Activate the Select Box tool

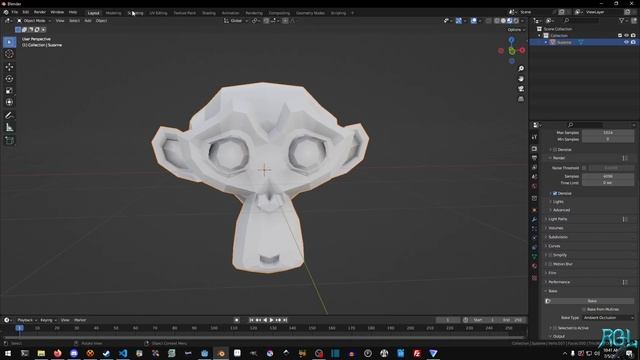point(9,42)
